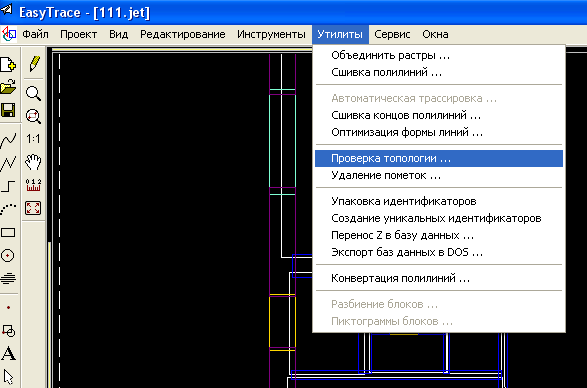Select the curved polyline tracing tool
Image resolution: width=587 pixels, height=388 pixels.
pos(8,140)
